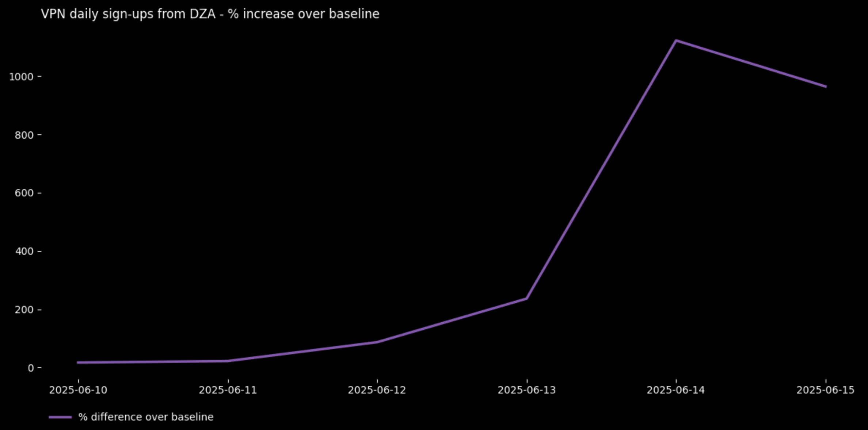The width and height of the screenshot is (868, 430).
Task: Click the purple legend line swatch
Action: [60, 417]
